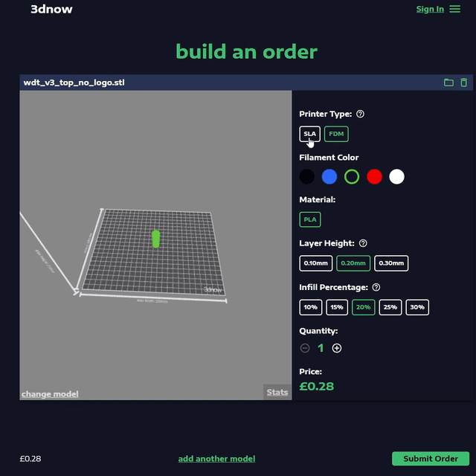Pick the blue filament color

click(329, 176)
